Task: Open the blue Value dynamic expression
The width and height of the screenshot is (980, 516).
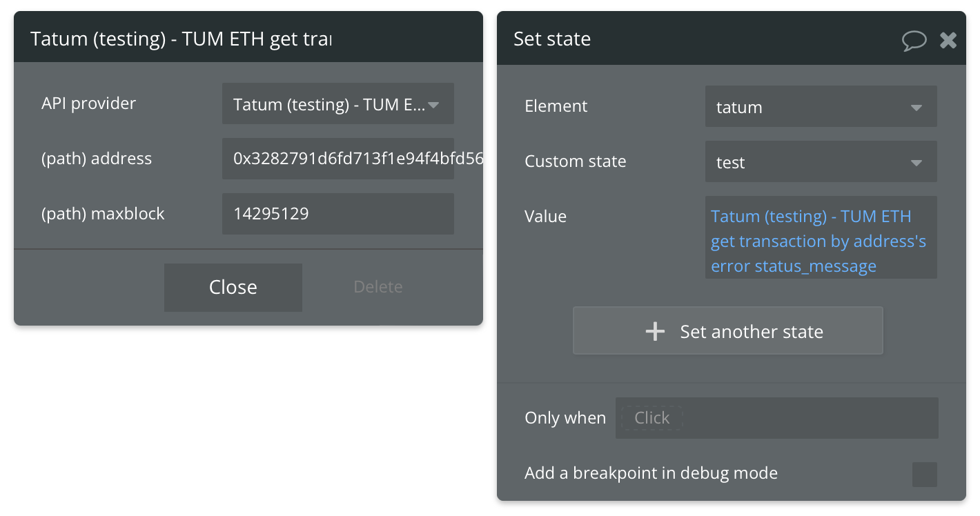Action: click(818, 241)
